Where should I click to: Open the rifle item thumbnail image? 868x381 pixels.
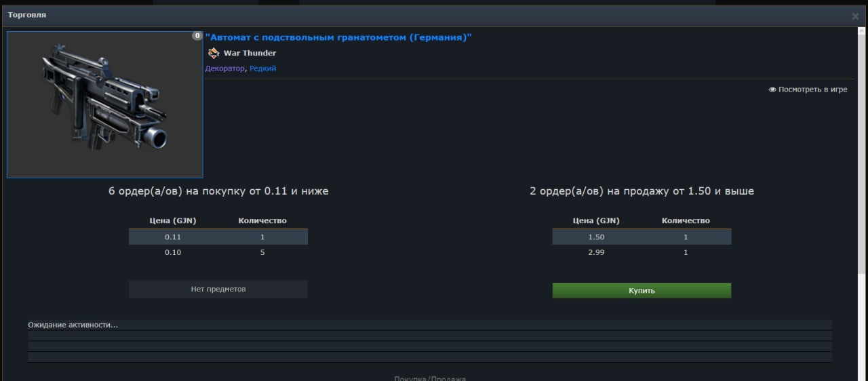coord(105,104)
